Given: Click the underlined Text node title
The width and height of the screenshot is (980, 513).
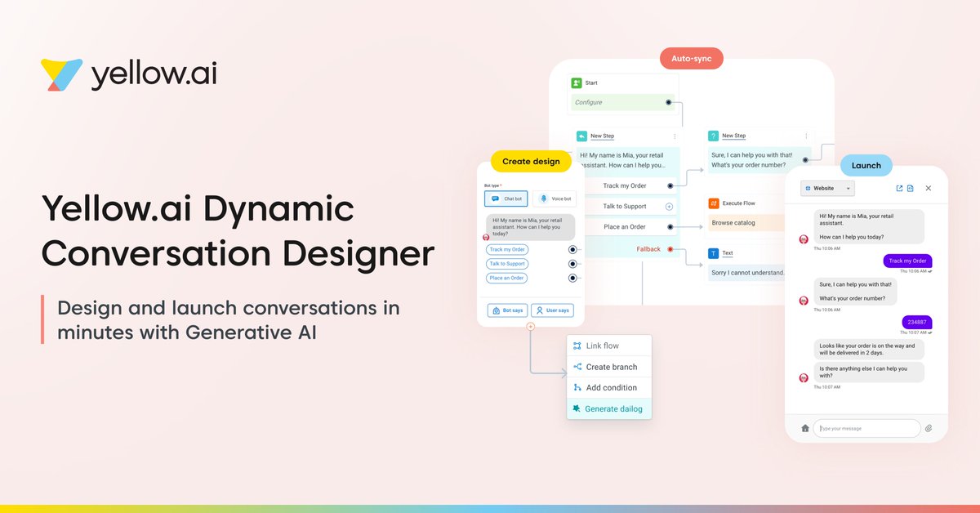Looking at the screenshot, I should click(x=728, y=253).
